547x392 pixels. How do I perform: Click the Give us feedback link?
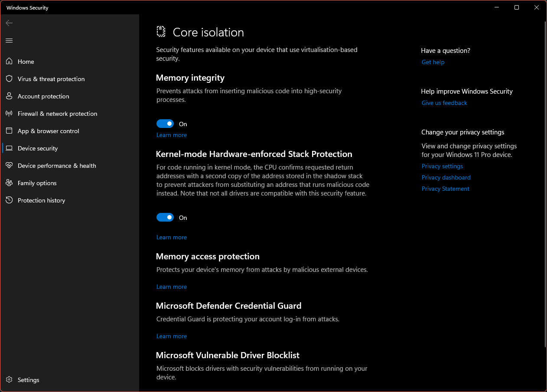pos(444,103)
